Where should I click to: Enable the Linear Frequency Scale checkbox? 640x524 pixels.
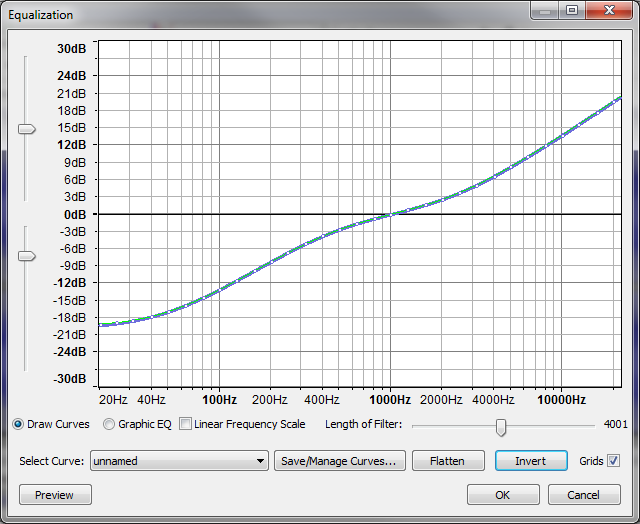(x=185, y=424)
